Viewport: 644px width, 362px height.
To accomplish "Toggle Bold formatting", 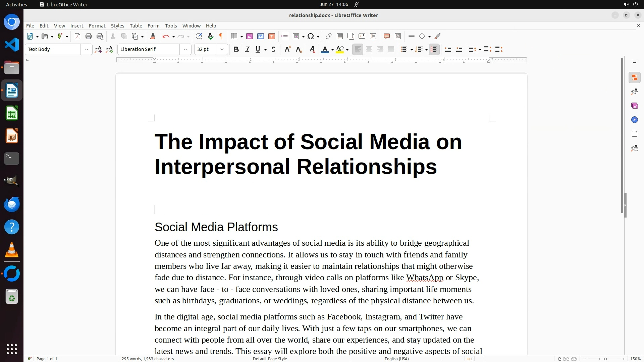I will coord(236,50).
